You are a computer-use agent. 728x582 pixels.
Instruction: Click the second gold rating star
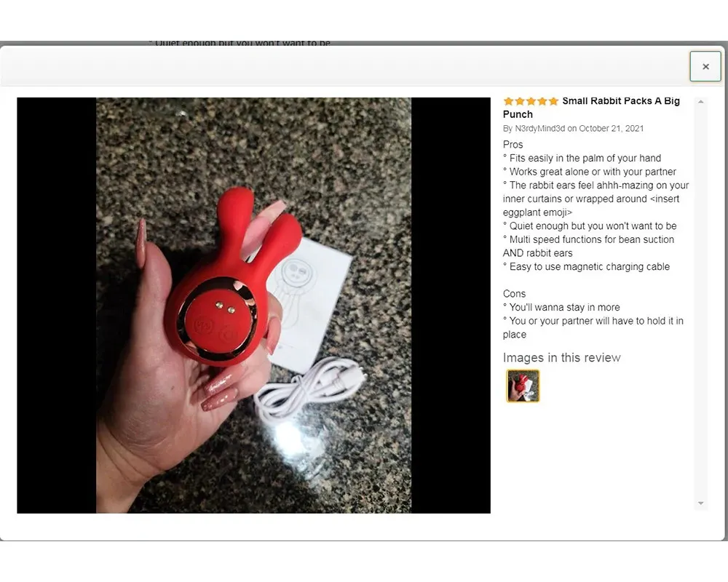point(520,101)
